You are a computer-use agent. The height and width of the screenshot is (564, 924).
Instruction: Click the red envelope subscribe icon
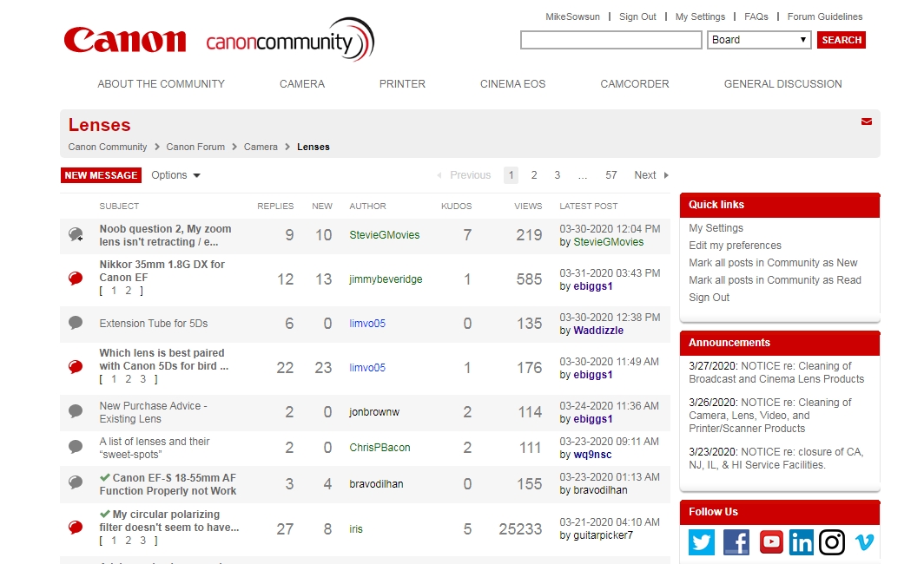(866, 122)
